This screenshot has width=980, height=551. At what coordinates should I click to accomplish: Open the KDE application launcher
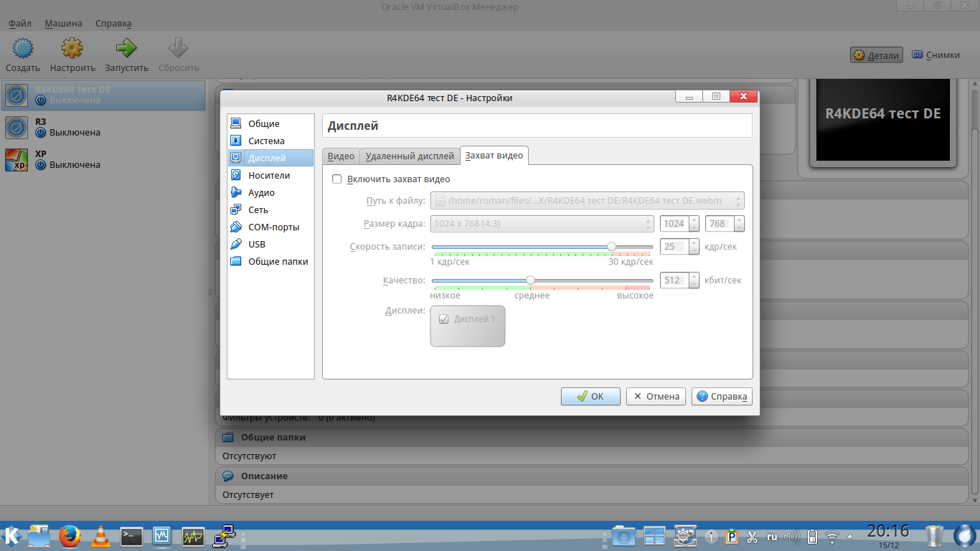coord(11,535)
